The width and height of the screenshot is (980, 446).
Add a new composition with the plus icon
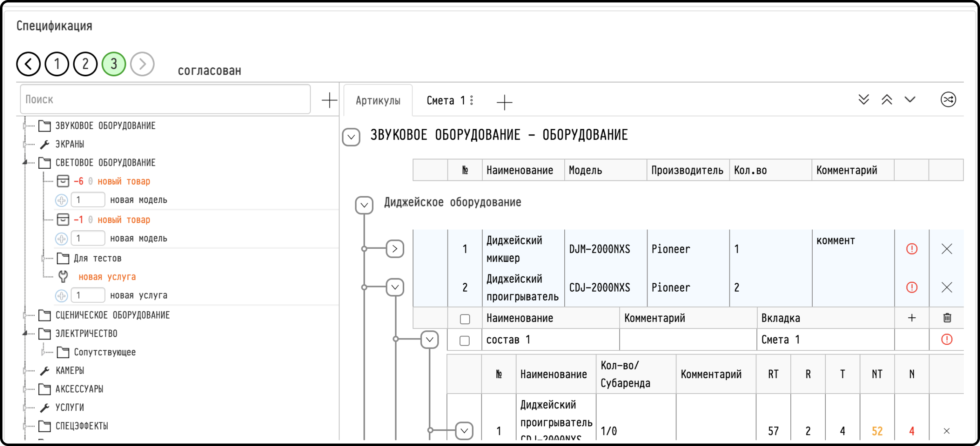click(911, 318)
